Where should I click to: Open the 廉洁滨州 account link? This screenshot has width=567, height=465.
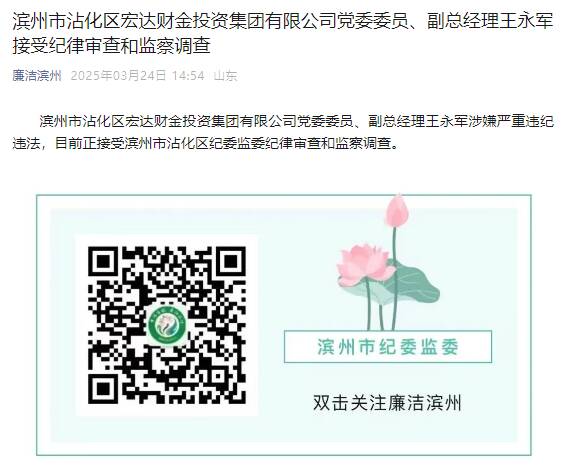(37, 76)
